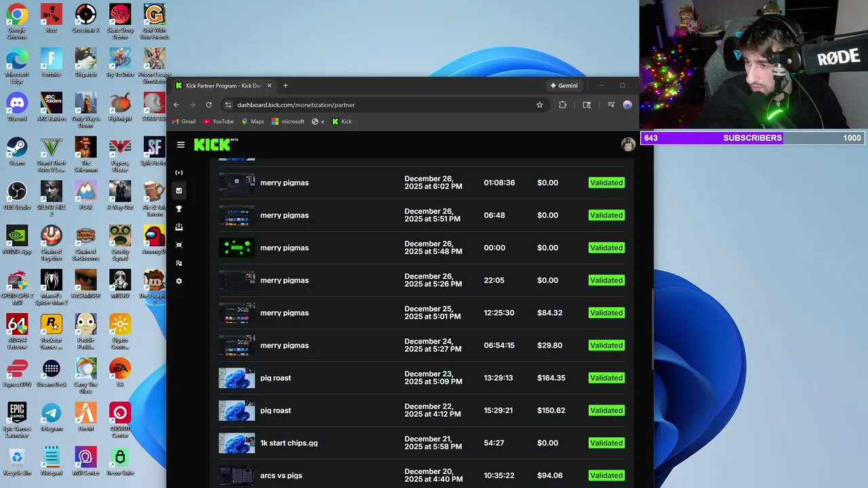Select Steam desktop shortcut
The height and width of the screenshot is (488, 868).
17,152
